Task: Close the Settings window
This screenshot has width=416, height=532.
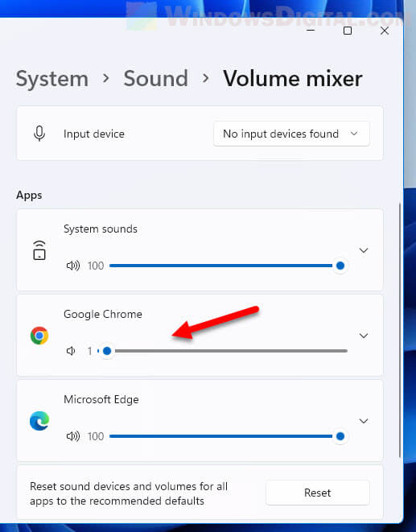Action: 385,31
